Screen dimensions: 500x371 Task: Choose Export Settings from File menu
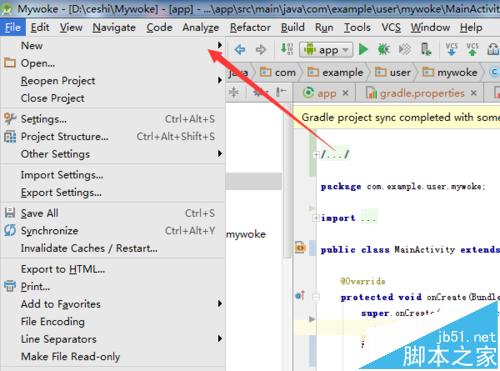113,192
